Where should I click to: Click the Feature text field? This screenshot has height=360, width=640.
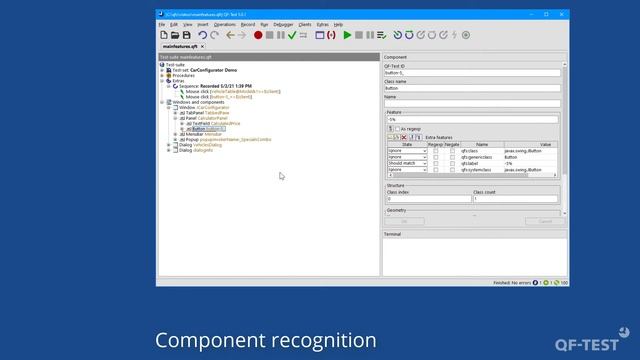pos(472,120)
